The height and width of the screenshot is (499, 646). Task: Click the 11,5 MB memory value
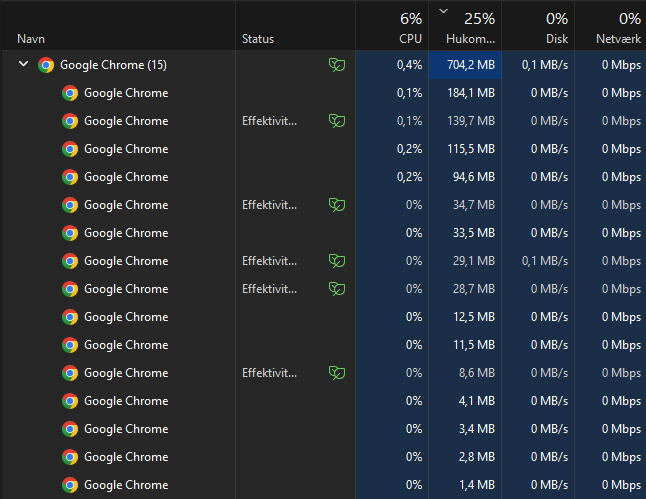474,345
